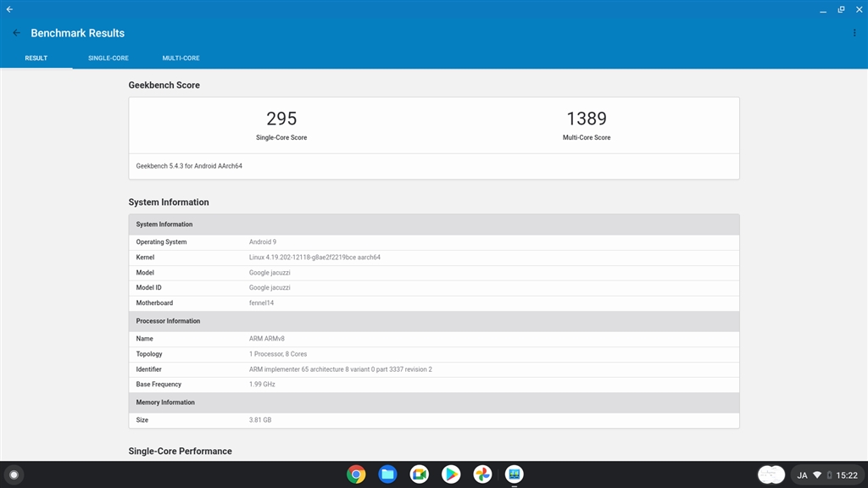Open the three-dot overflow menu
Image resolution: width=868 pixels, height=488 pixels.
point(854,33)
